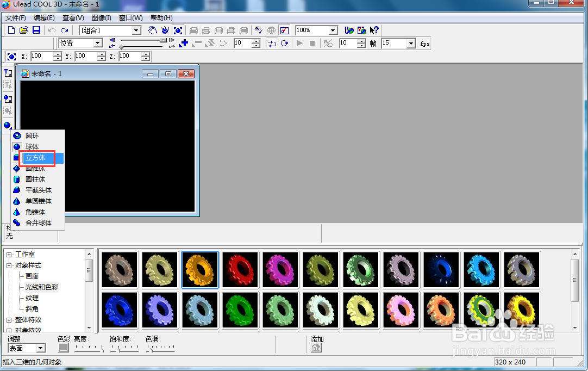Play the animation
Image resolution: width=588 pixels, height=371 pixels.
tap(299, 44)
